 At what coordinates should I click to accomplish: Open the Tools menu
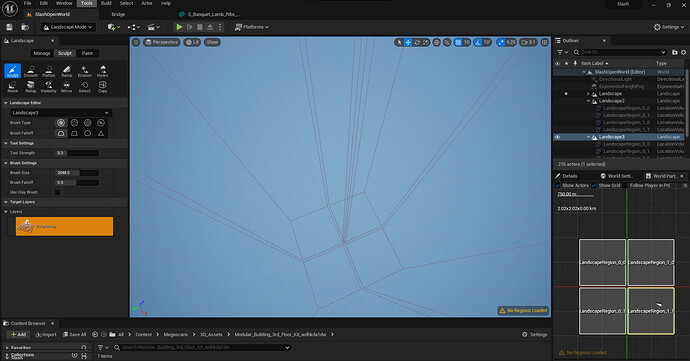(86, 3)
